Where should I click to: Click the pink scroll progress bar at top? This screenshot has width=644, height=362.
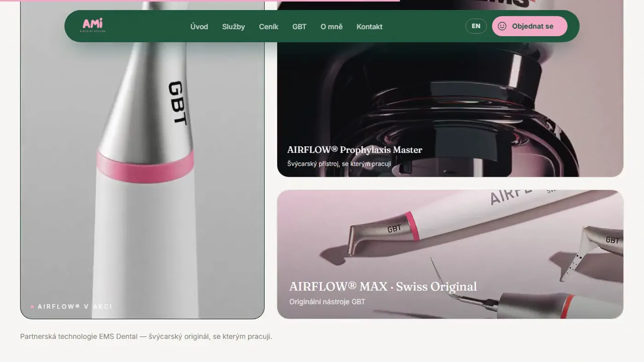200,0
